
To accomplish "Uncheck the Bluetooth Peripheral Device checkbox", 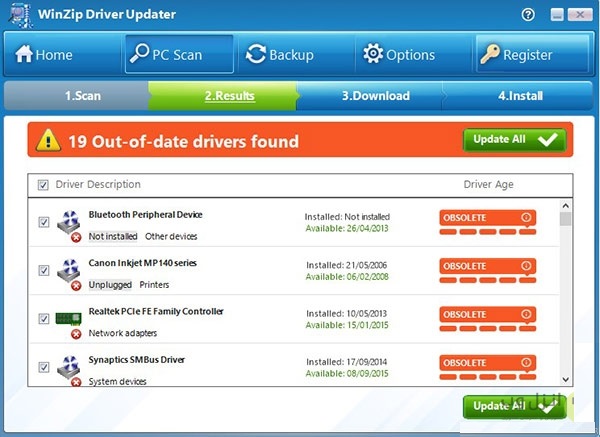I will [x=43, y=223].
